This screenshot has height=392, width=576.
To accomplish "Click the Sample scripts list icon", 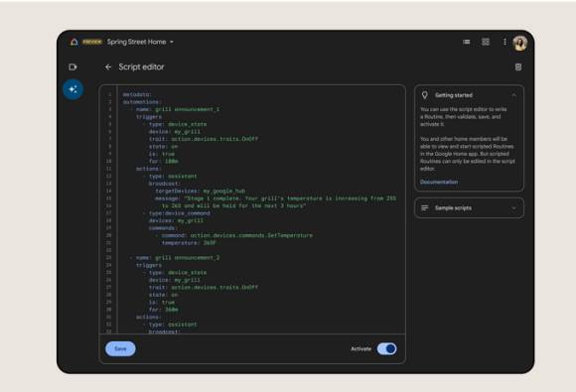I will (x=425, y=208).
